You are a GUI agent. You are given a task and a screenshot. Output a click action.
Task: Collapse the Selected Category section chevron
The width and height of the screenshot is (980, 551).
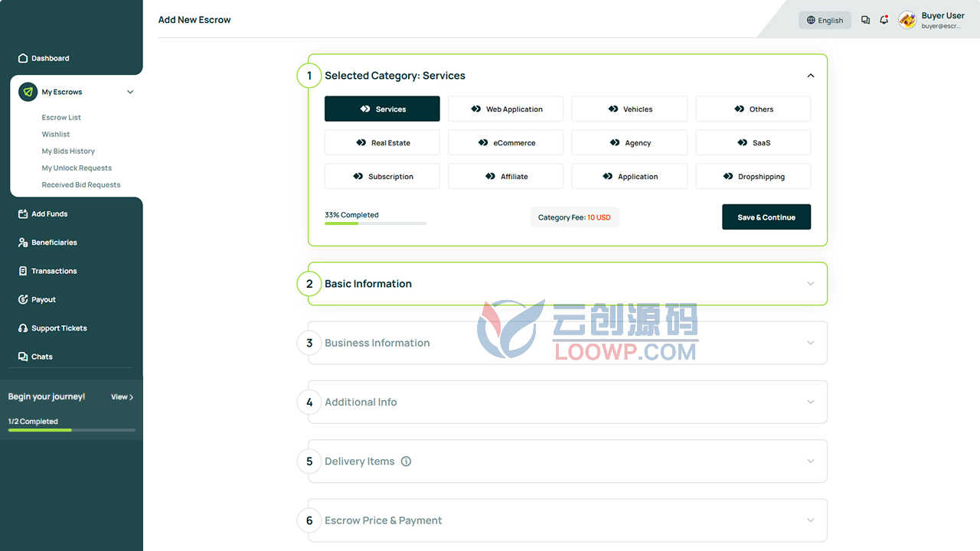(811, 76)
